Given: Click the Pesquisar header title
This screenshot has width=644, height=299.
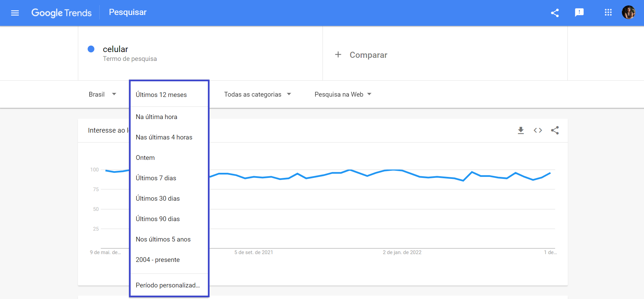Looking at the screenshot, I should pyautogui.click(x=128, y=12).
